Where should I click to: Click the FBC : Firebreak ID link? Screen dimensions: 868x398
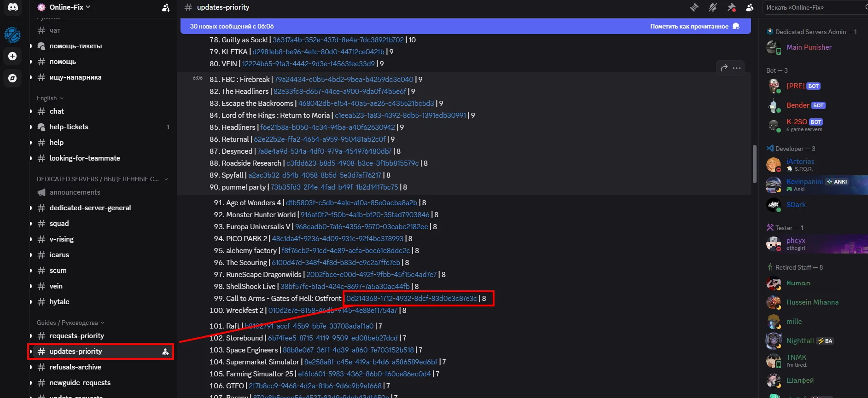[344, 80]
